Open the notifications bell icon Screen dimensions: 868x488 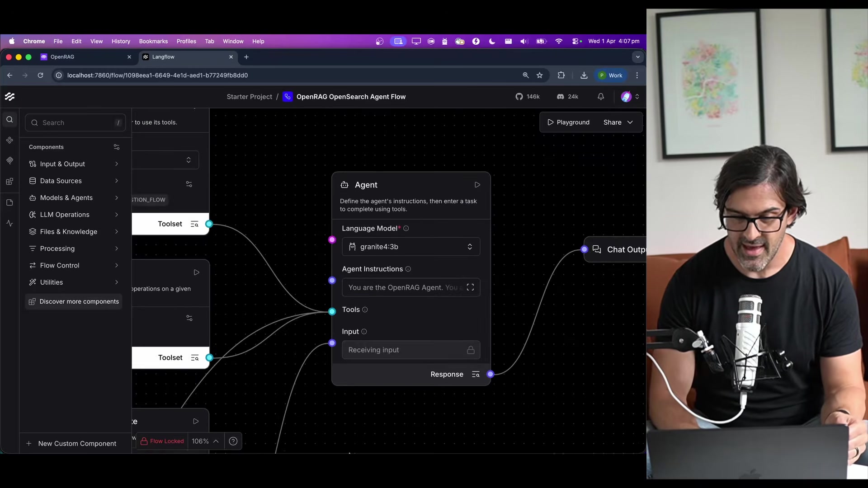[x=601, y=96]
